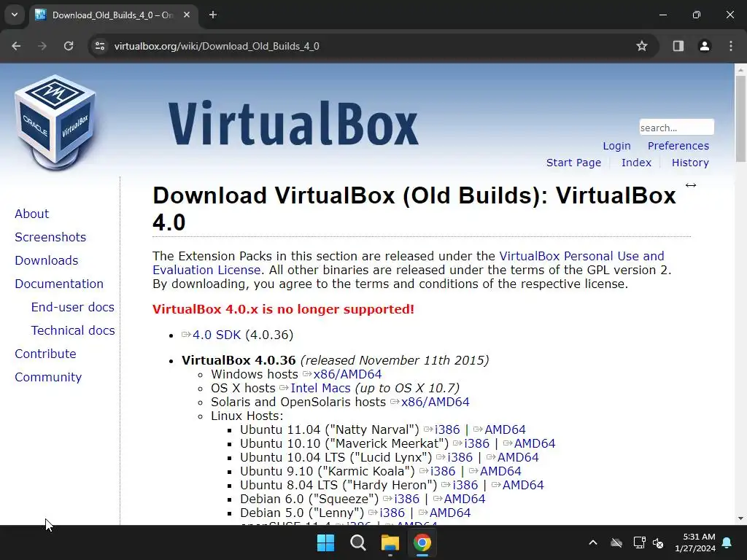
Task: Open the Chrome three-dot menu
Action: (731, 46)
